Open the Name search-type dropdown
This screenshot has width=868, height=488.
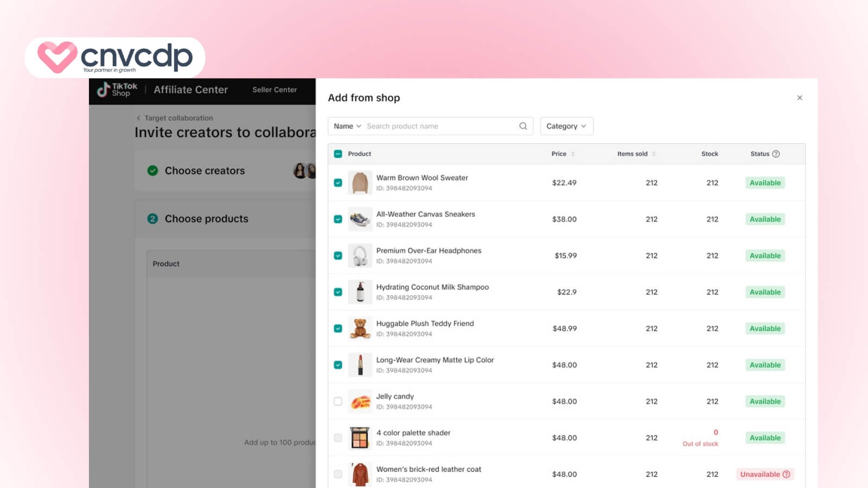pos(347,126)
